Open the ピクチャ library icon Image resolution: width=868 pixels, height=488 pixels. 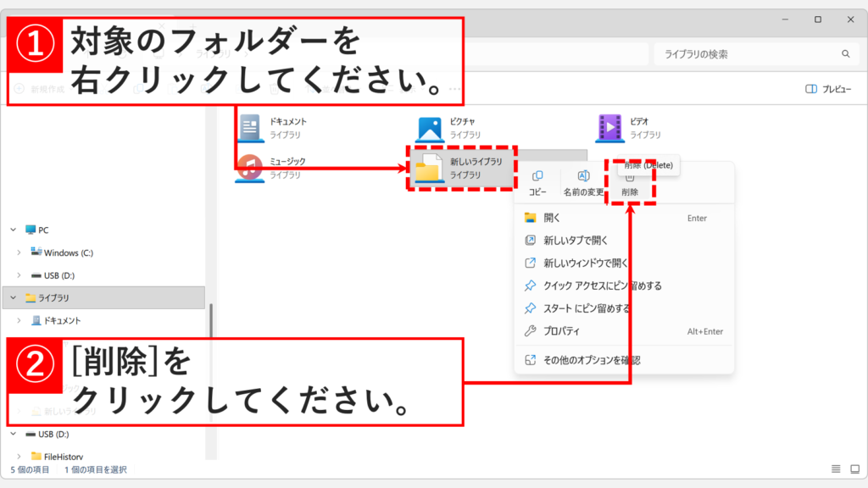430,129
